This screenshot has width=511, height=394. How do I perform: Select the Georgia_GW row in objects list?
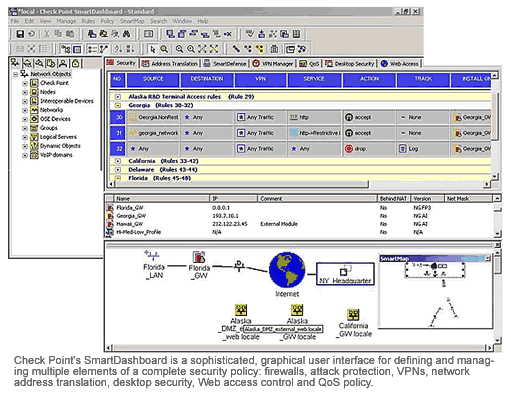[299, 216]
